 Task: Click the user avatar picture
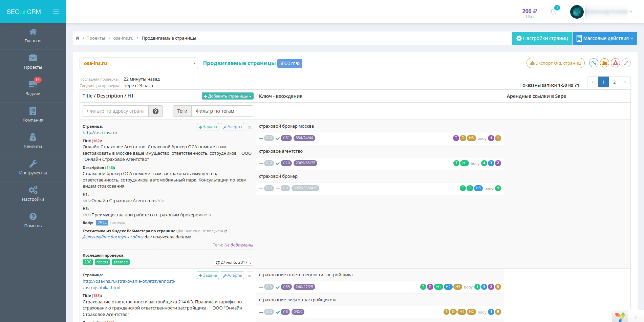pos(577,12)
